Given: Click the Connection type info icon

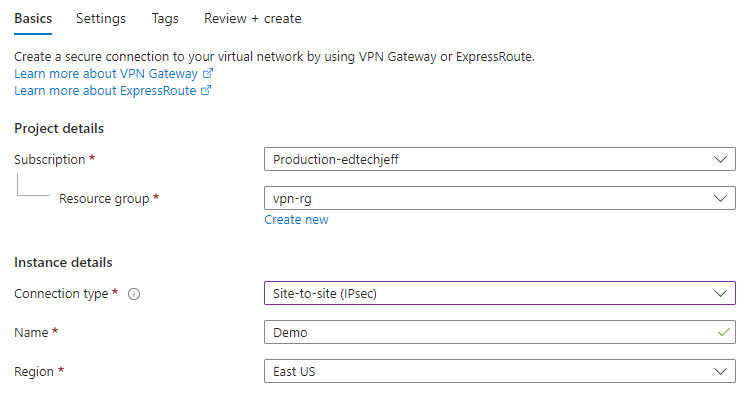Looking at the screenshot, I should [134, 294].
